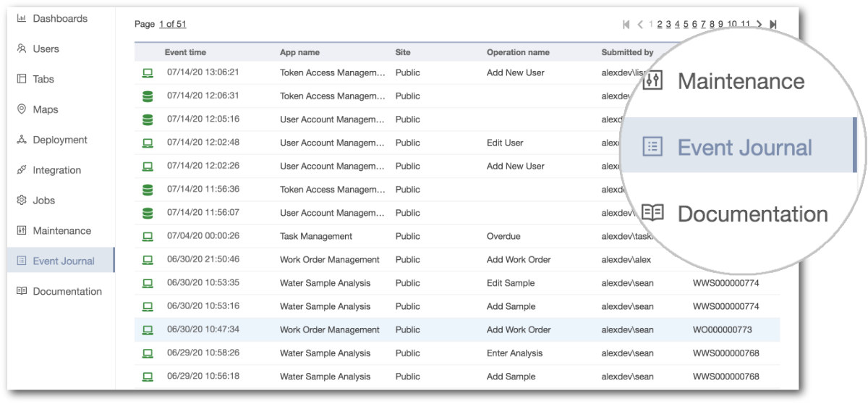The height and width of the screenshot is (404, 868).
Task: Click database icon for 07/14/20 11:56:36 event
Action: pyautogui.click(x=148, y=190)
